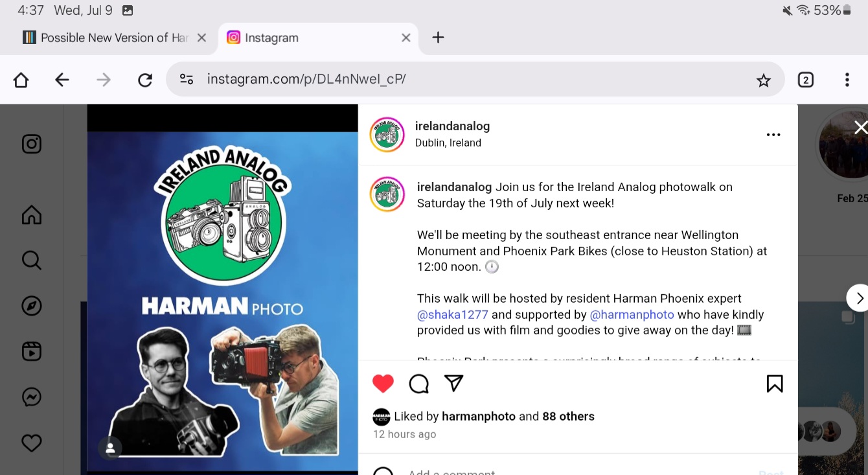Open Chrome three-dot menu

[847, 80]
